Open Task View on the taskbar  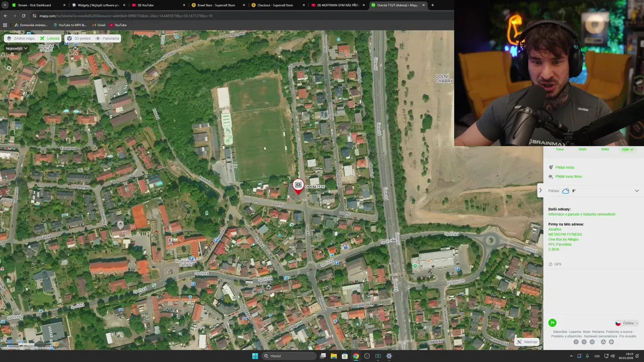pyautogui.click(x=323, y=356)
